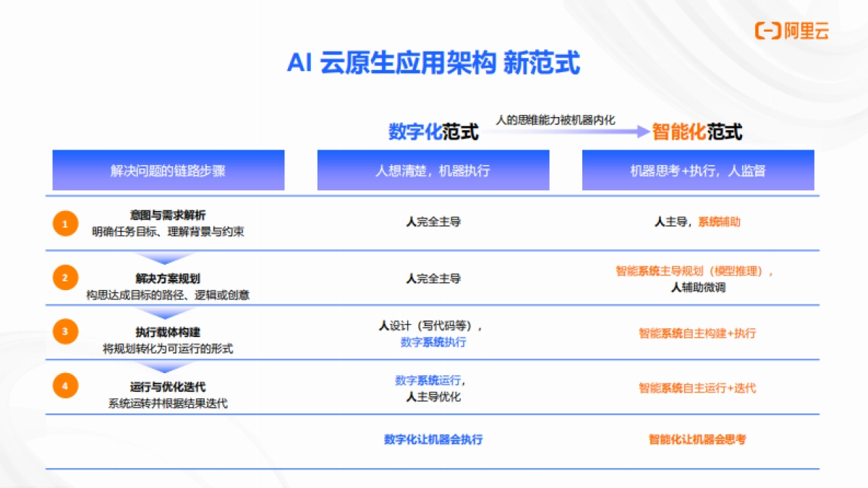Select the orange step badge numbered 2
Viewport: 868px width, 488px height.
(x=65, y=278)
